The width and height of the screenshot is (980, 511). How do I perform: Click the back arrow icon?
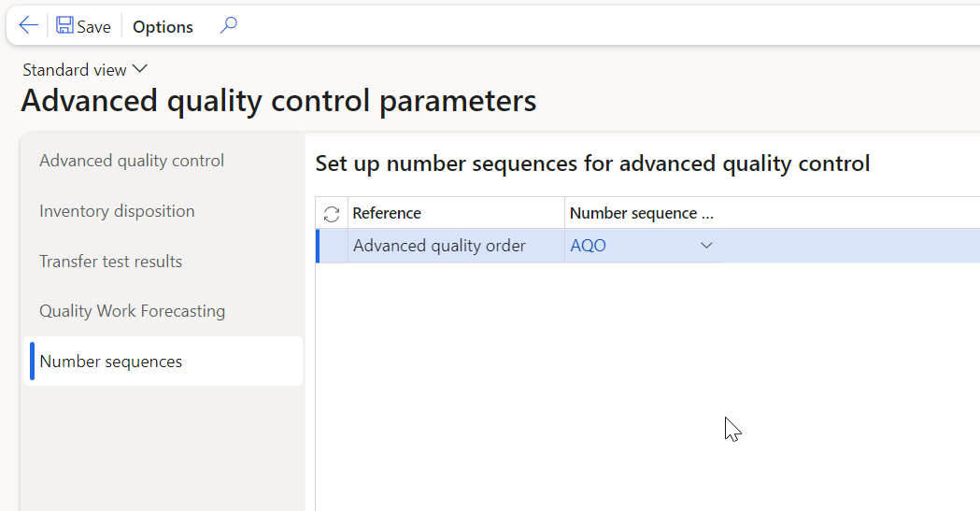tap(29, 26)
